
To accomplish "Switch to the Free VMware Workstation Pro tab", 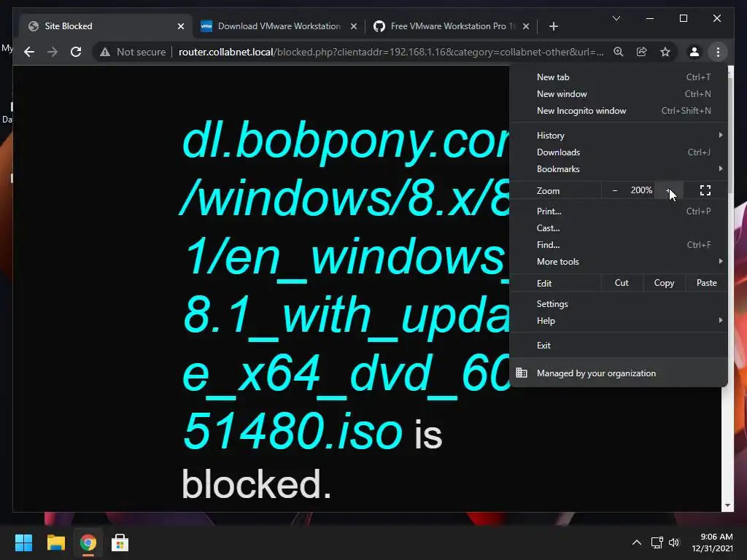I will click(451, 26).
